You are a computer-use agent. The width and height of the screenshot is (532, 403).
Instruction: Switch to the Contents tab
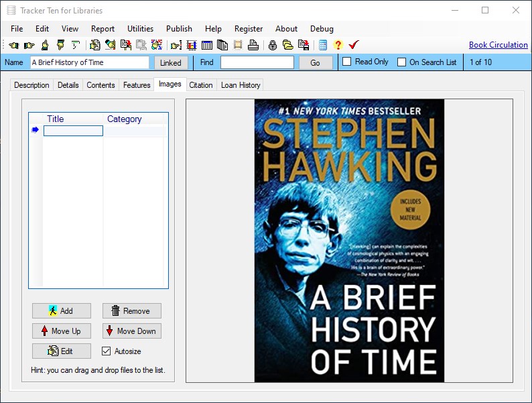click(x=101, y=85)
